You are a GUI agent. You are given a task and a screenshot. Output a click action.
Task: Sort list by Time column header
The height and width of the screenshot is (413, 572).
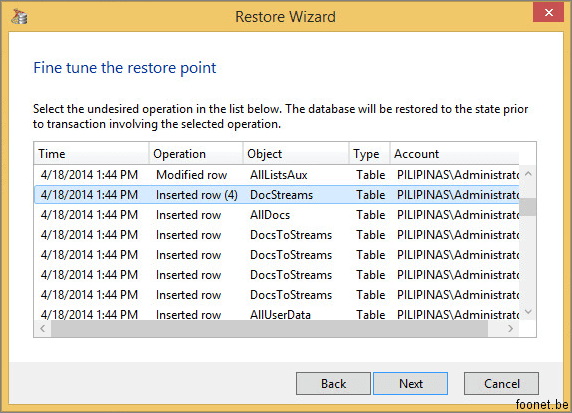pos(92,154)
